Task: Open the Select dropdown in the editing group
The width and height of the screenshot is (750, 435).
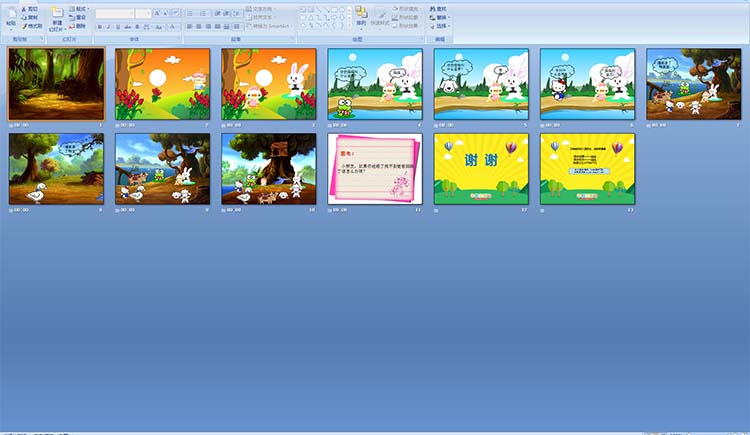Action: coord(440,26)
